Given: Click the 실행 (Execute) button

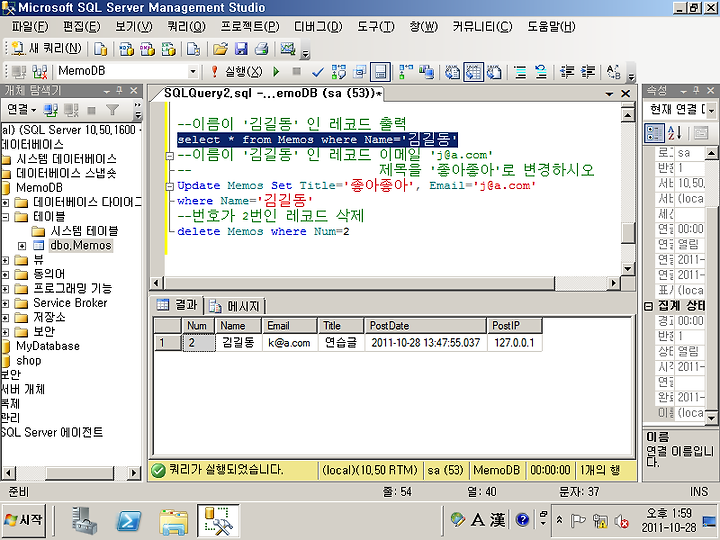Looking at the screenshot, I should (236, 72).
